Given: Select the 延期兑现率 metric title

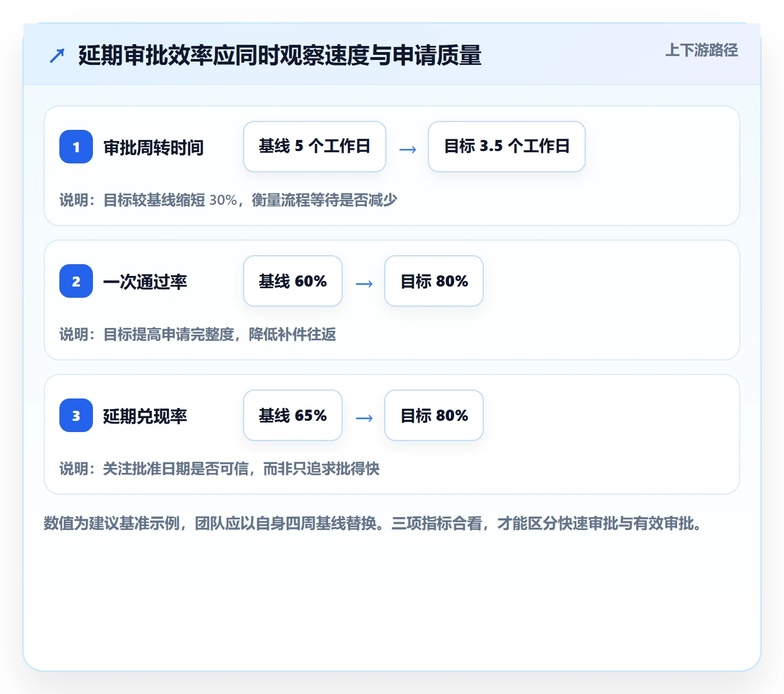Looking at the screenshot, I should point(145,416).
